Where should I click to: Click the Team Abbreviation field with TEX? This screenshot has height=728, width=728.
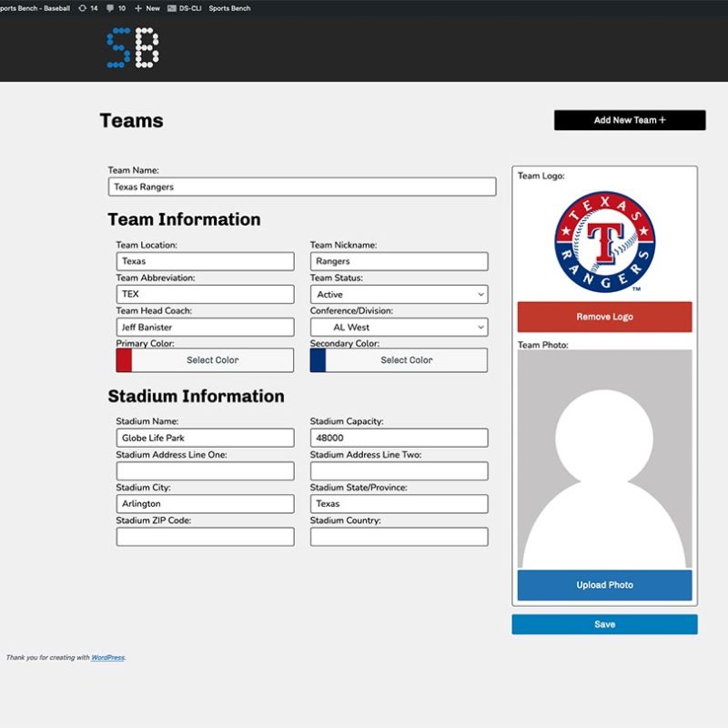[x=206, y=294]
